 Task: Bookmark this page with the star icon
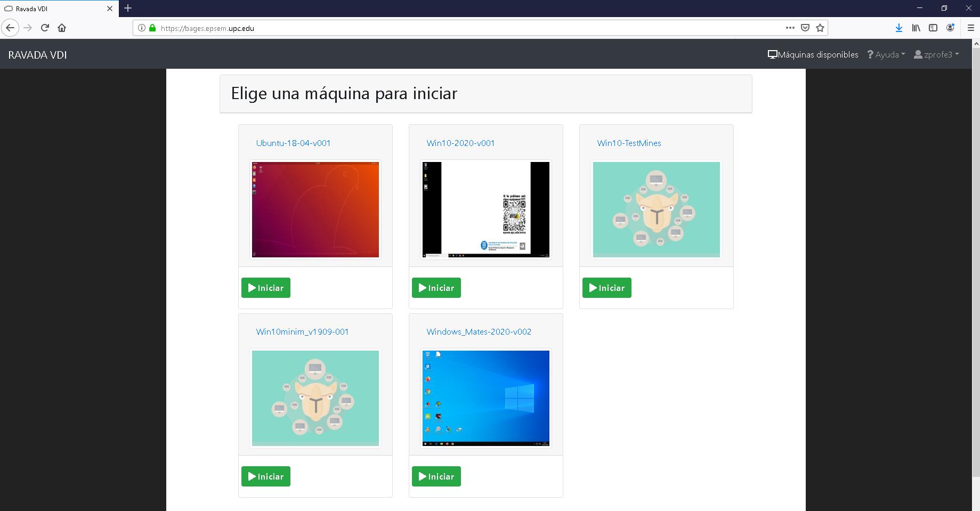pyautogui.click(x=820, y=28)
